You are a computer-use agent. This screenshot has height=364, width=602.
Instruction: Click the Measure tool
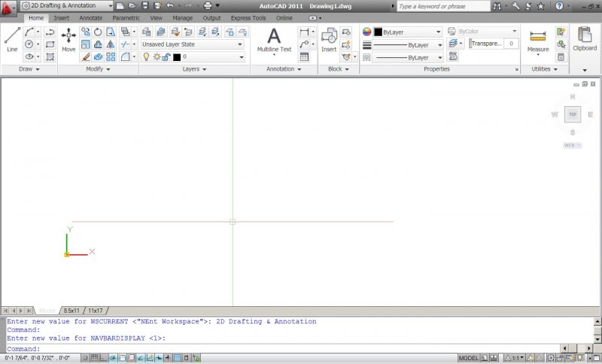coord(538,41)
